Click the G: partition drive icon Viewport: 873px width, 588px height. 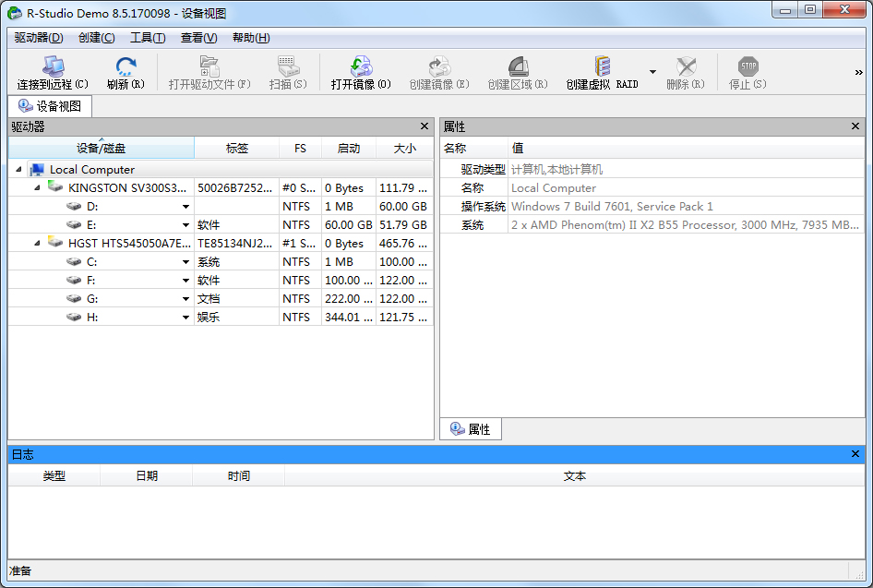pyautogui.click(x=74, y=298)
